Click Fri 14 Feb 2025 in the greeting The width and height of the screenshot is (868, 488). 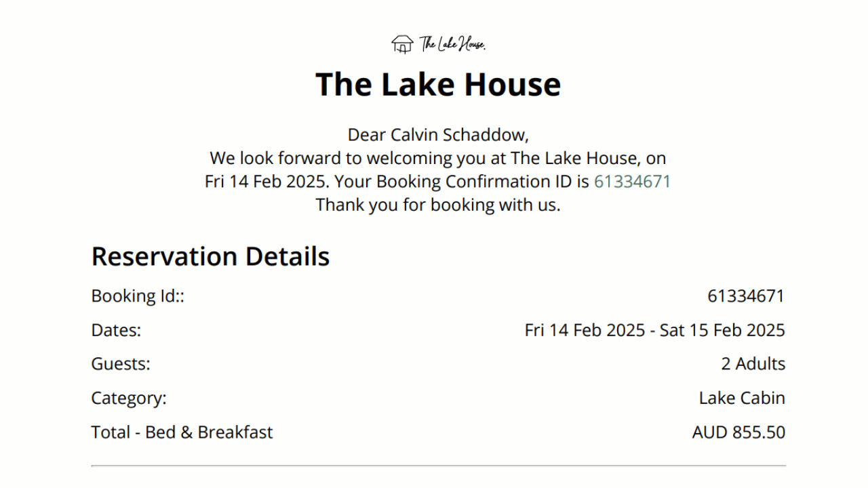tap(264, 182)
